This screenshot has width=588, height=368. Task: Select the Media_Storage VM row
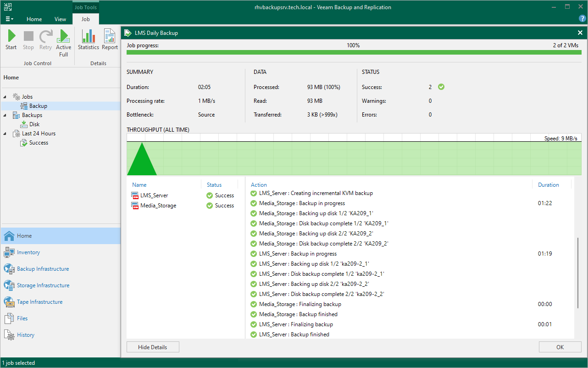[158, 206]
